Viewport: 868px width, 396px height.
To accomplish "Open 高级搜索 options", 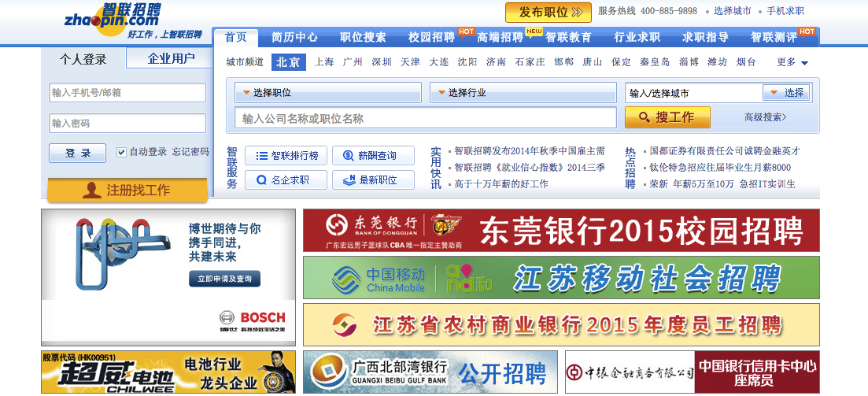I will click(x=765, y=117).
